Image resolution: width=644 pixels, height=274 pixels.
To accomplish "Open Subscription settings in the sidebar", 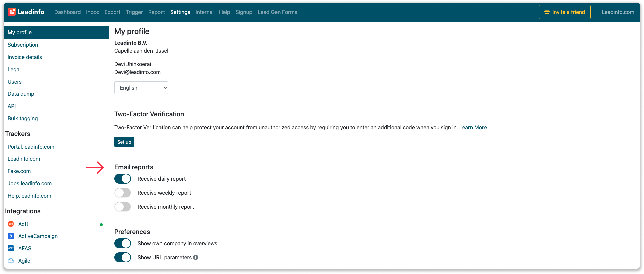I will [x=23, y=45].
